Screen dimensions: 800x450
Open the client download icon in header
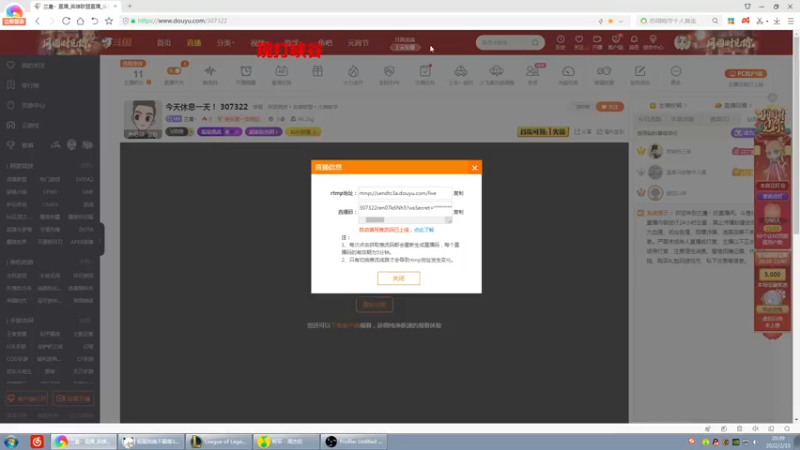(x=616, y=42)
